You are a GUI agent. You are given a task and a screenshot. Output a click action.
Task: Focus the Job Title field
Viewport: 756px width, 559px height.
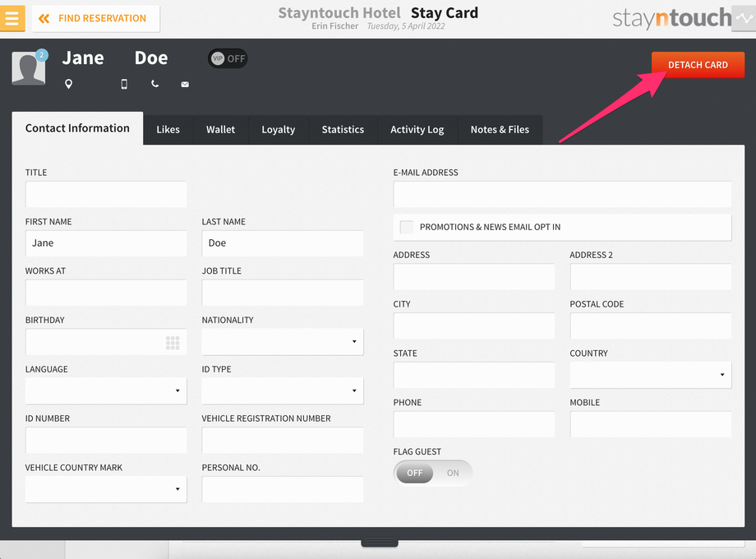(283, 293)
